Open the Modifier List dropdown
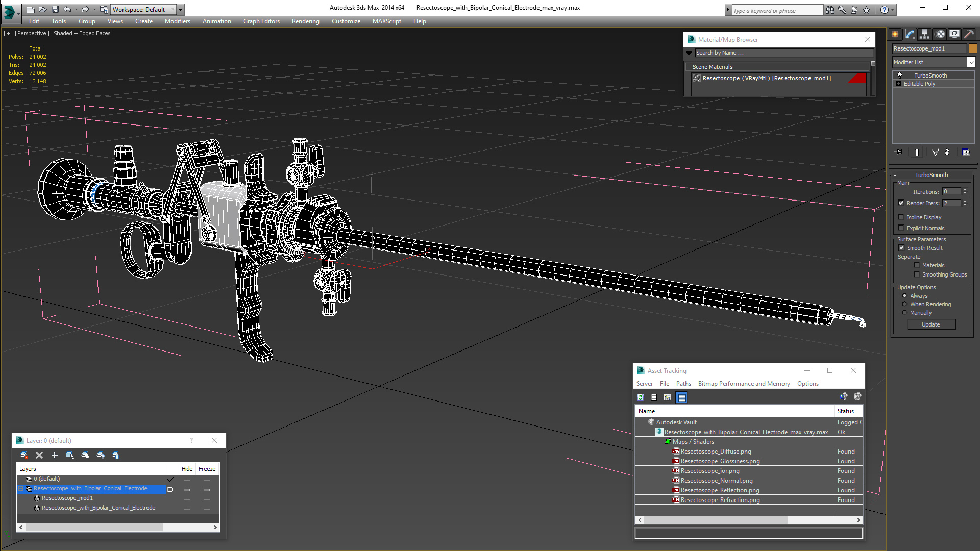The width and height of the screenshot is (980, 551). (x=970, y=62)
